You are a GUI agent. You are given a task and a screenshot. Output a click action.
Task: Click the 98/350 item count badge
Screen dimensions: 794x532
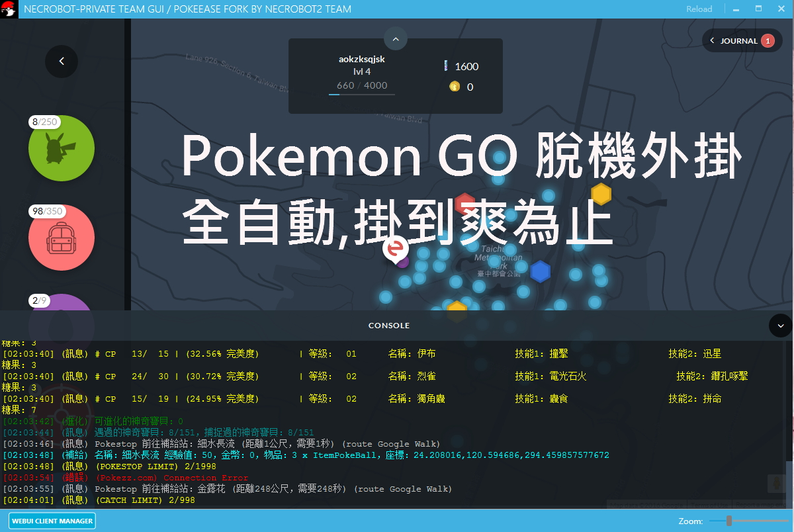[x=47, y=211]
